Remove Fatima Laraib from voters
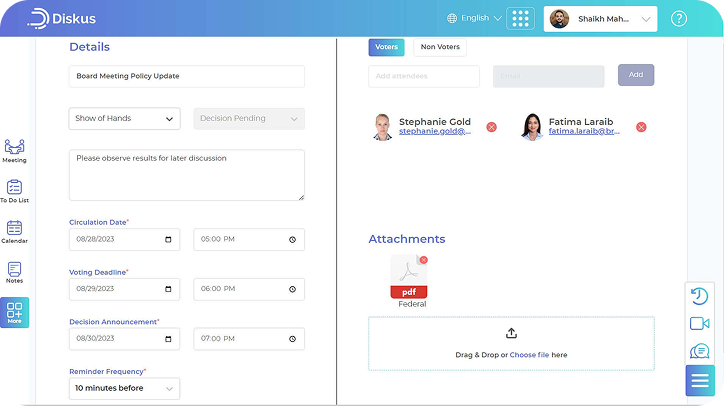The width and height of the screenshot is (724, 406). (641, 127)
